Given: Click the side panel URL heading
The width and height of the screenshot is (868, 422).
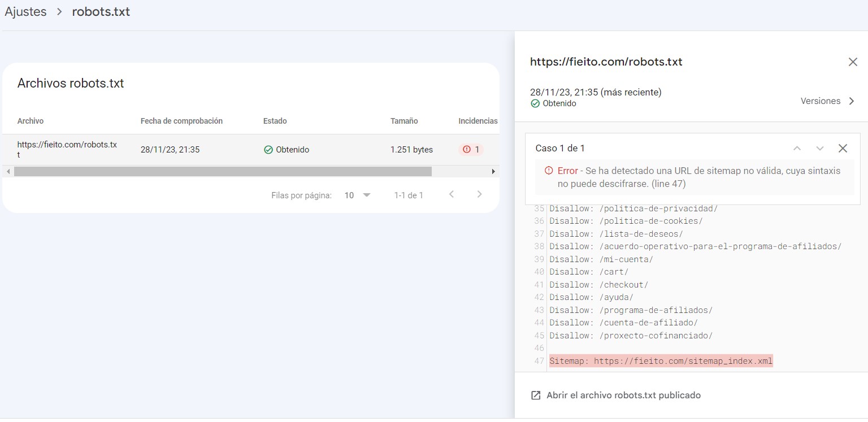Looking at the screenshot, I should tap(606, 62).
